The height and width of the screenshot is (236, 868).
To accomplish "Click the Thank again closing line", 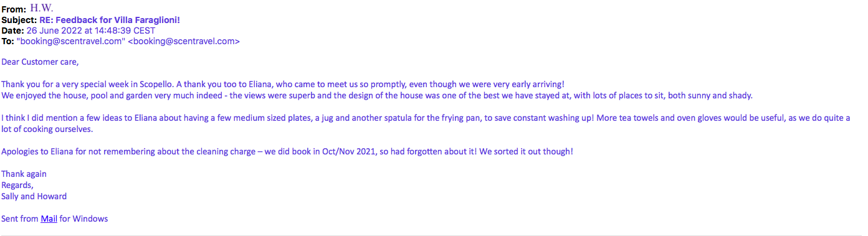I will 24,174.
